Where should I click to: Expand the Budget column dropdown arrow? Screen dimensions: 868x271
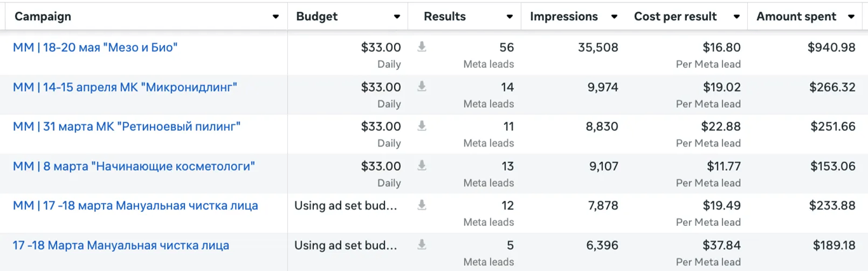[x=397, y=17]
